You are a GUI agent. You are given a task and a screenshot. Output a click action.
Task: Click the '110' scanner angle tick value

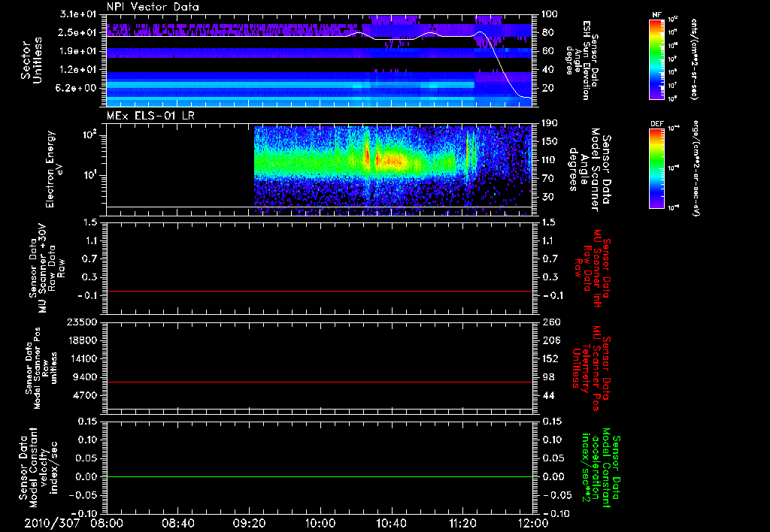point(550,160)
